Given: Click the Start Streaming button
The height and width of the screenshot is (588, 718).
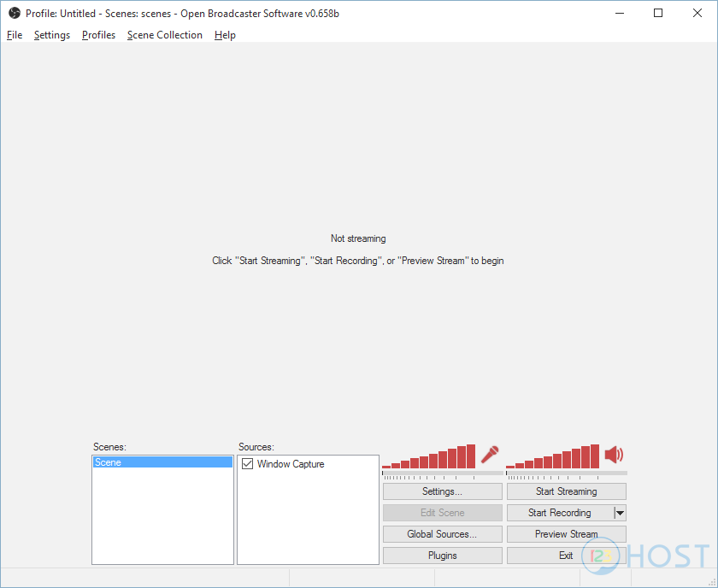Looking at the screenshot, I should [x=567, y=491].
